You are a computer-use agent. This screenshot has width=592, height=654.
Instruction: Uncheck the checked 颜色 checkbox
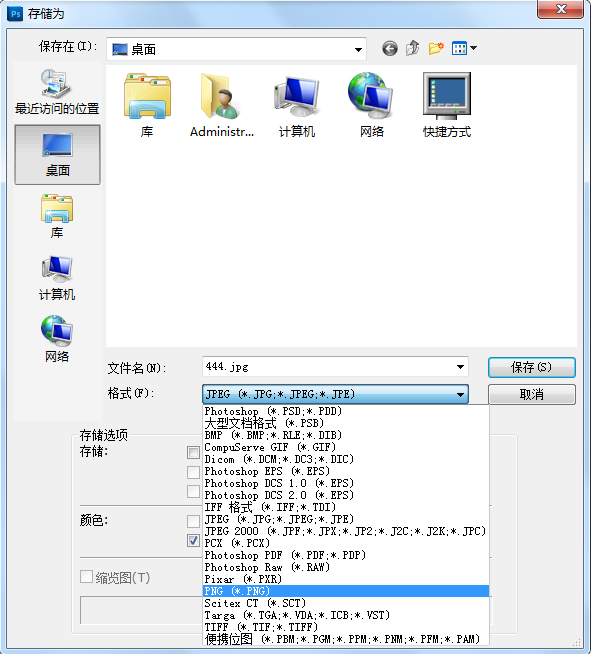[193, 541]
